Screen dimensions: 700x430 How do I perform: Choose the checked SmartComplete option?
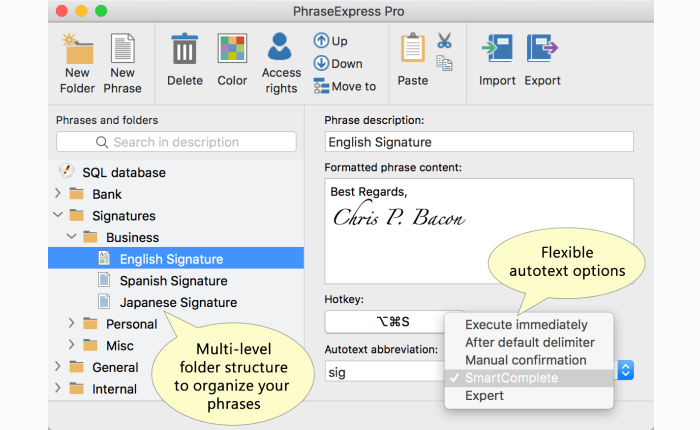point(529,378)
